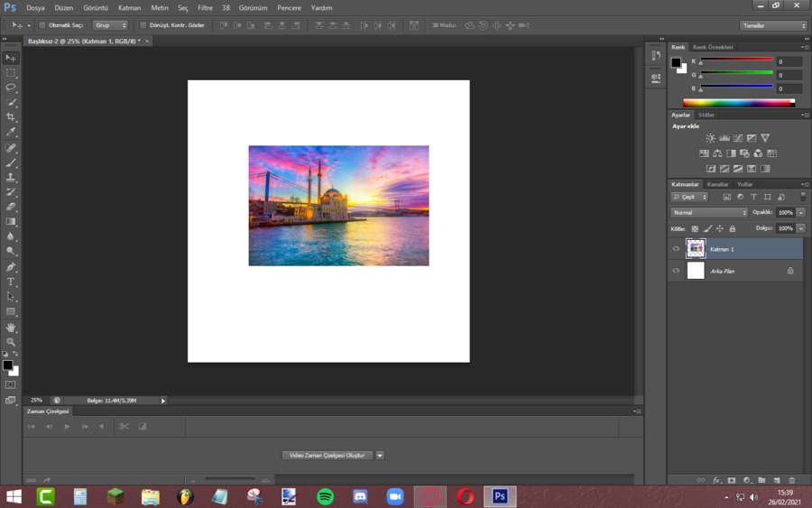Select the Eyedropper tool
Screen dimensions: 812x508
(10, 132)
